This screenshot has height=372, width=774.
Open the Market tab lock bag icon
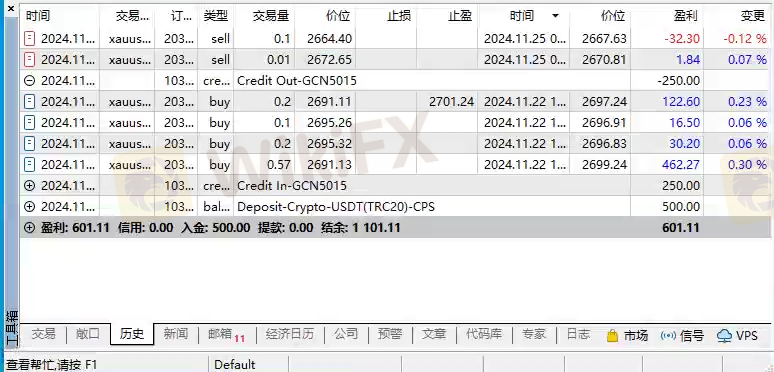tap(612, 335)
